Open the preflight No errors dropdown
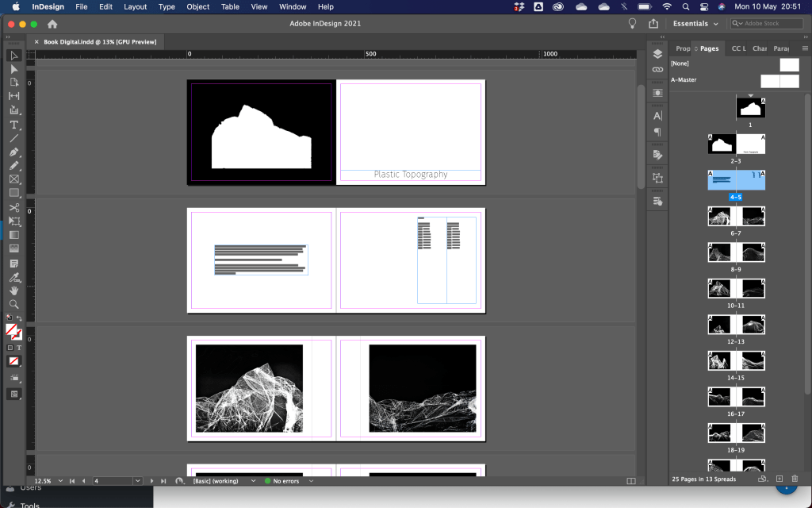 click(312, 481)
